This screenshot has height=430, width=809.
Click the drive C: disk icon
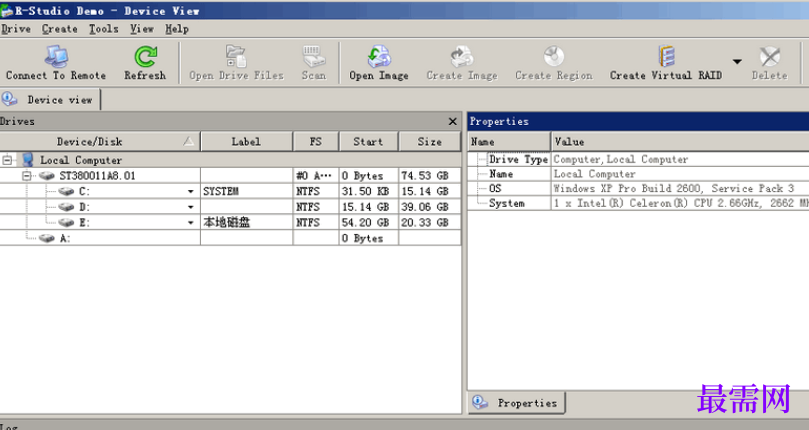[x=66, y=192]
